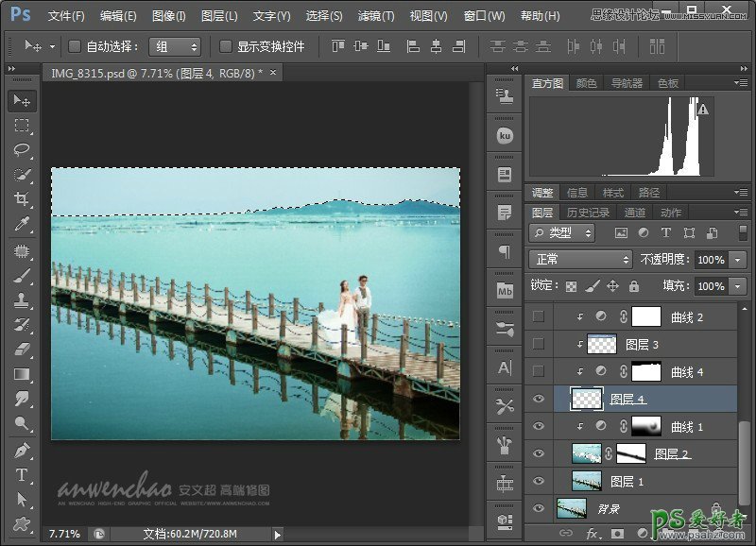Open the 滤镜(T) menu
This screenshot has height=546, width=756.
376,16
